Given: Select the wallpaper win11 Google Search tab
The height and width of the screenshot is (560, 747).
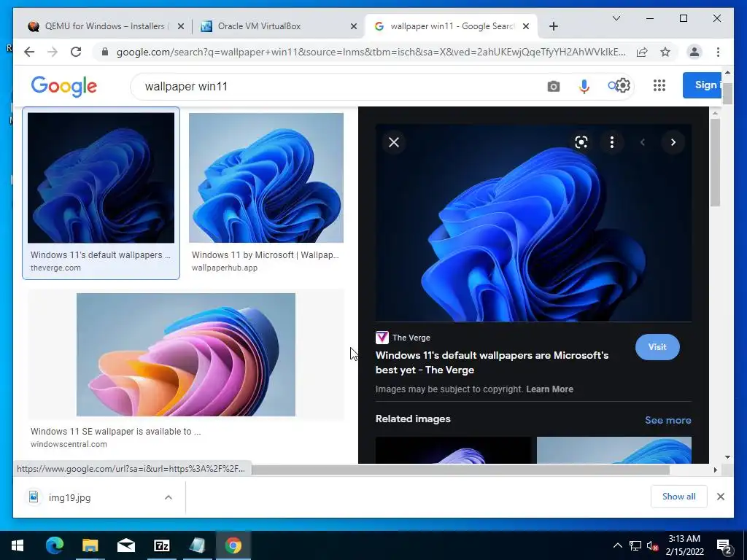Looking at the screenshot, I should (x=451, y=26).
